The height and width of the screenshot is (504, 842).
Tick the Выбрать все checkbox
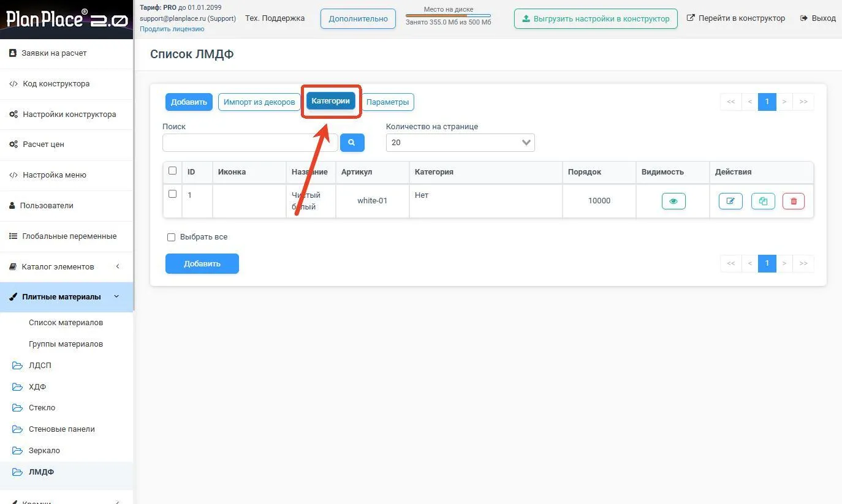pyautogui.click(x=172, y=237)
